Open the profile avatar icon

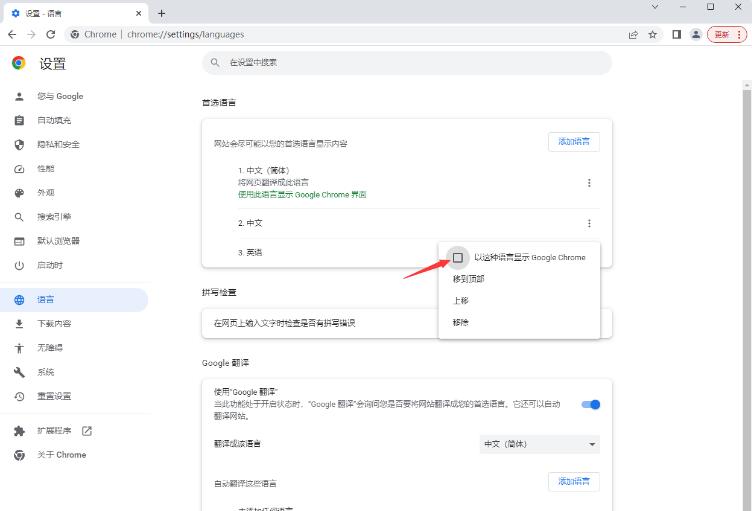695,35
